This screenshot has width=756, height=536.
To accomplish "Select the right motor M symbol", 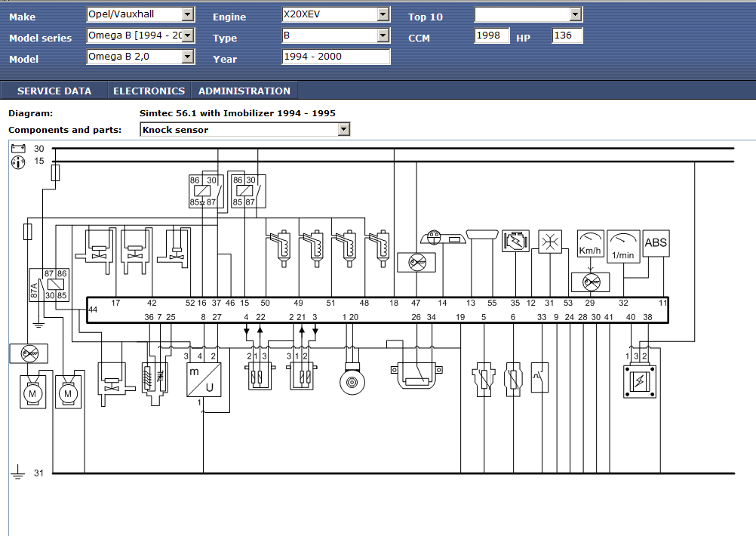I will (68, 392).
